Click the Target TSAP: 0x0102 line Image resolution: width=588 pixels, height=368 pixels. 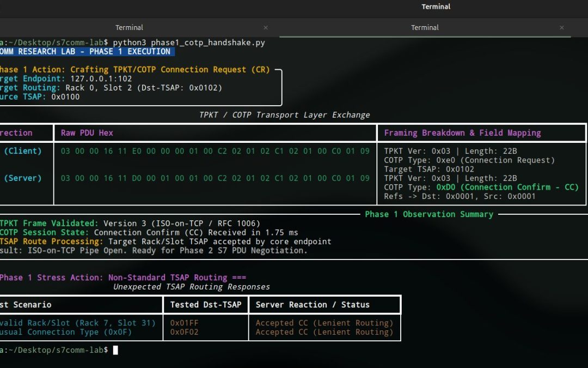click(x=429, y=169)
